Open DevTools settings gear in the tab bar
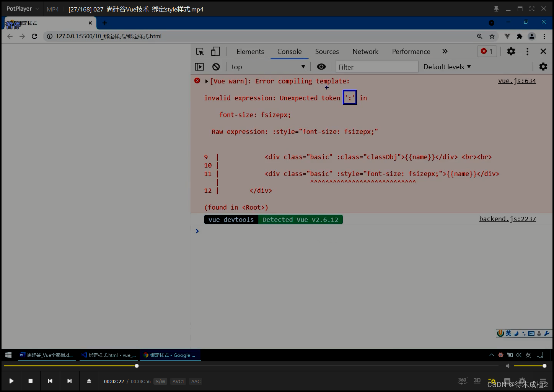 click(511, 51)
